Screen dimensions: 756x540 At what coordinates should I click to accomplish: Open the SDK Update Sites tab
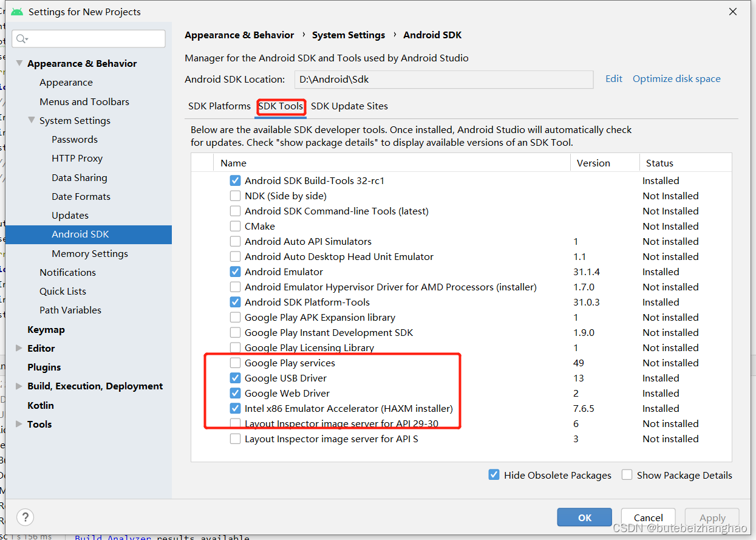349,106
